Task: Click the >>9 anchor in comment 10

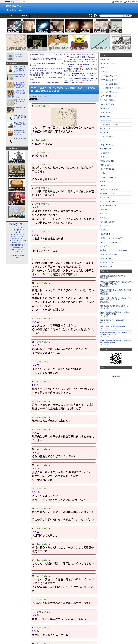Action: pyautogui.click(x=35, y=286)
